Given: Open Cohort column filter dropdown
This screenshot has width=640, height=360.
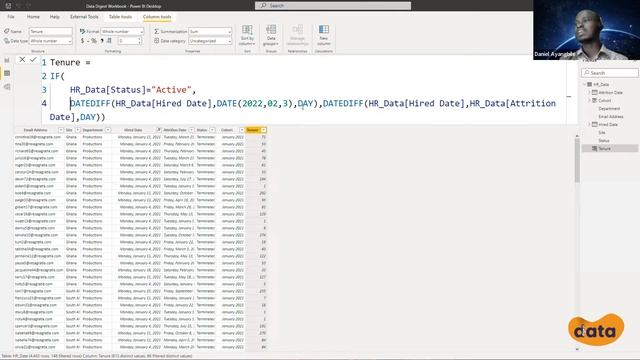Looking at the screenshot, I should click(242, 130).
